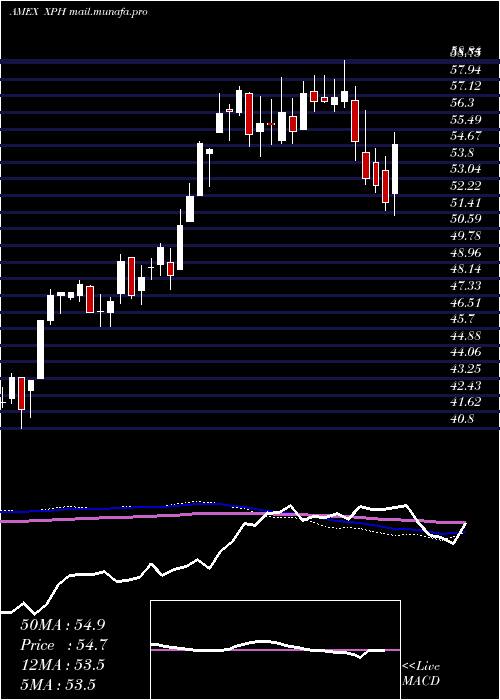
Task: Select the 44.06 price axis label
Action: pos(466,352)
